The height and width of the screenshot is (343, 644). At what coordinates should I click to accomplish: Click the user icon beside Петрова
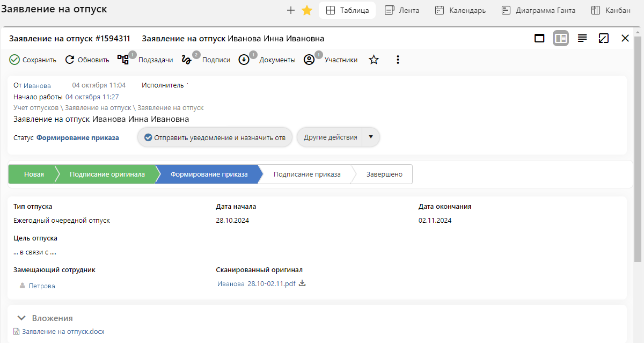click(23, 286)
